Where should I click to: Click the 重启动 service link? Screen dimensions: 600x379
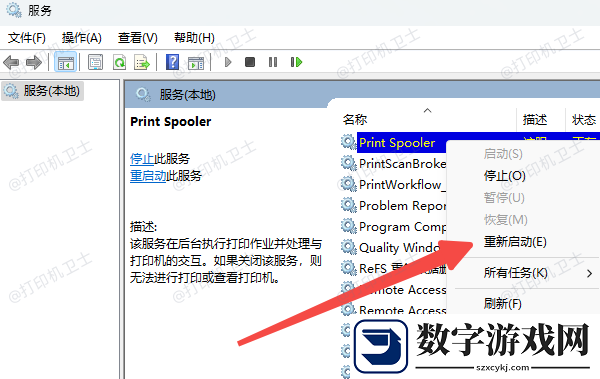[148, 176]
